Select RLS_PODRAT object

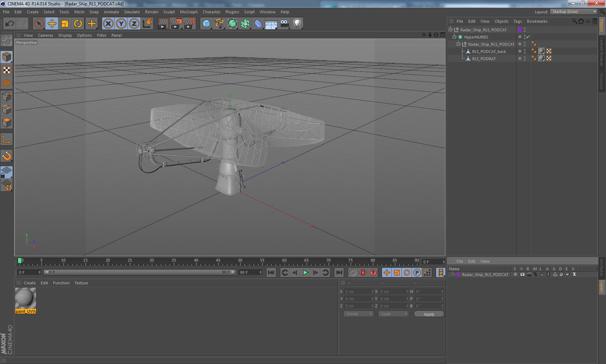484,59
